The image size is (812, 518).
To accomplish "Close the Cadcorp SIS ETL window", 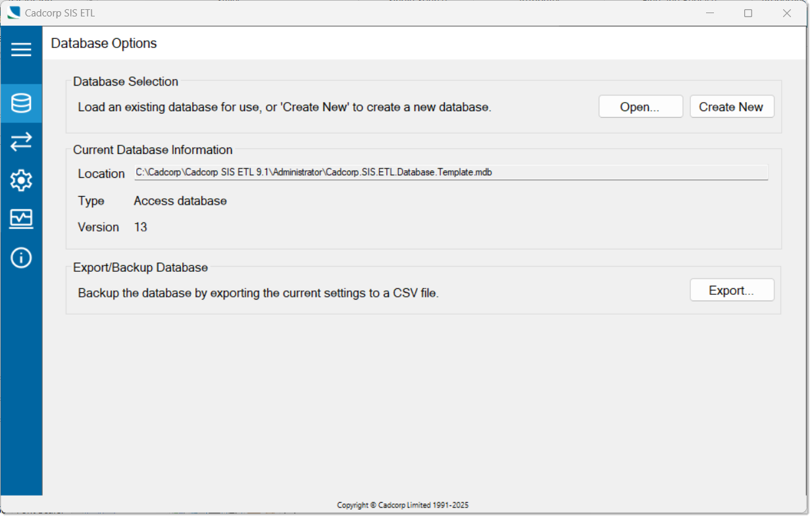I will 787,13.
